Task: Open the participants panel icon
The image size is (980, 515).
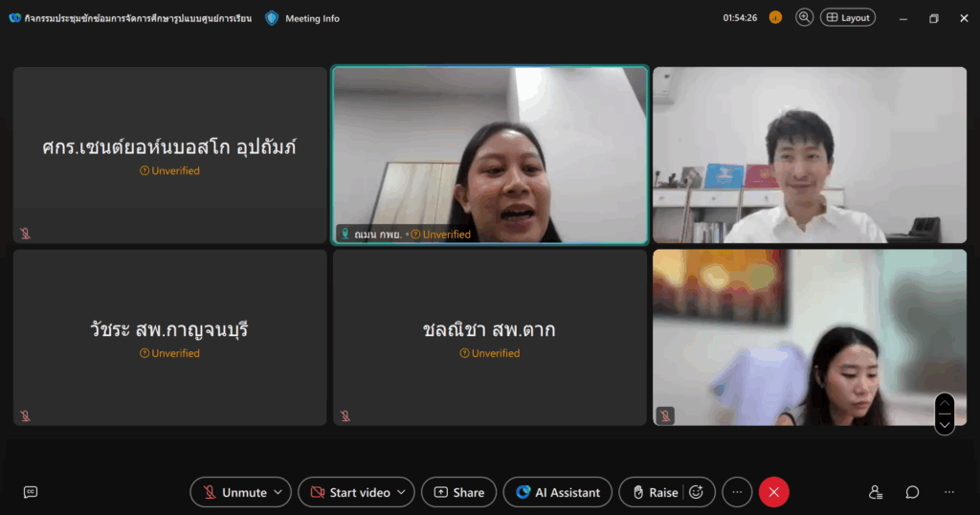Action: pos(875,492)
